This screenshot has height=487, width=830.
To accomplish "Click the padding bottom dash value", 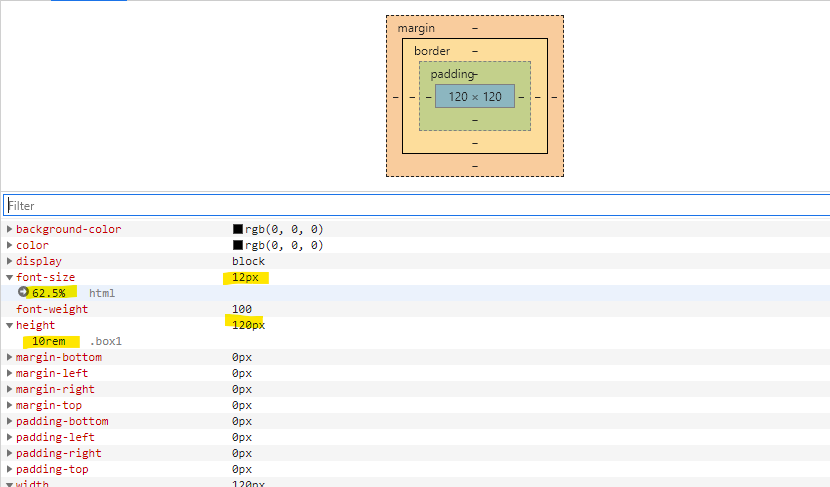I will click(x=475, y=120).
